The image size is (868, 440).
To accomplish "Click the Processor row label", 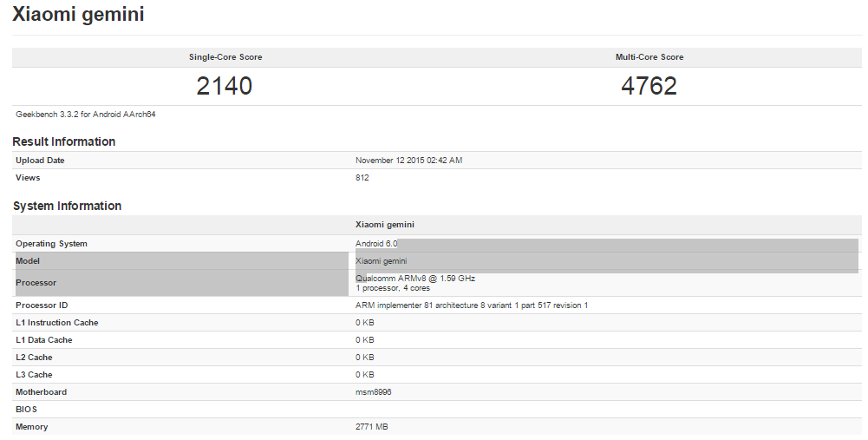I will point(36,283).
